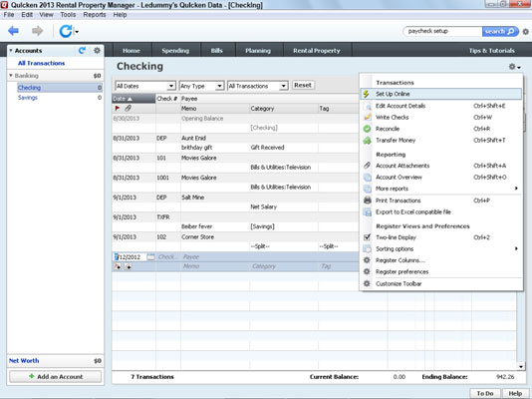Click the Customize Toolbar gear icon
This screenshot has height=399, width=532.
coord(367,283)
